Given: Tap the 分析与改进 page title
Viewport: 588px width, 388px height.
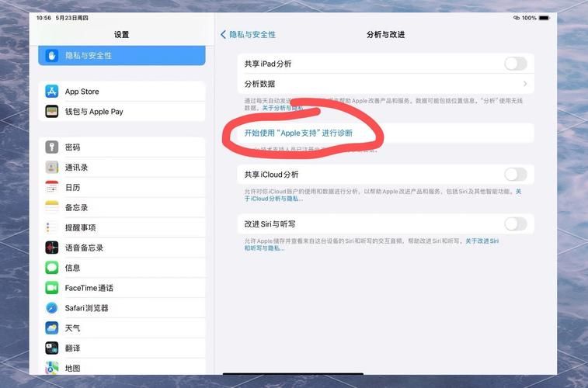Looking at the screenshot, I should click(x=385, y=34).
